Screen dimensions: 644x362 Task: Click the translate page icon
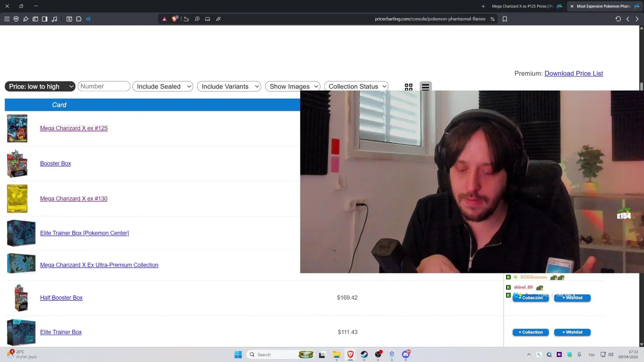[218, 19]
